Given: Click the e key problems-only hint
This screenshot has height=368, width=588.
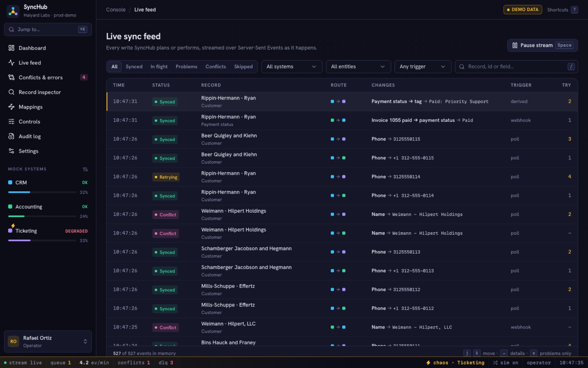Looking at the screenshot, I should click(x=533, y=353).
